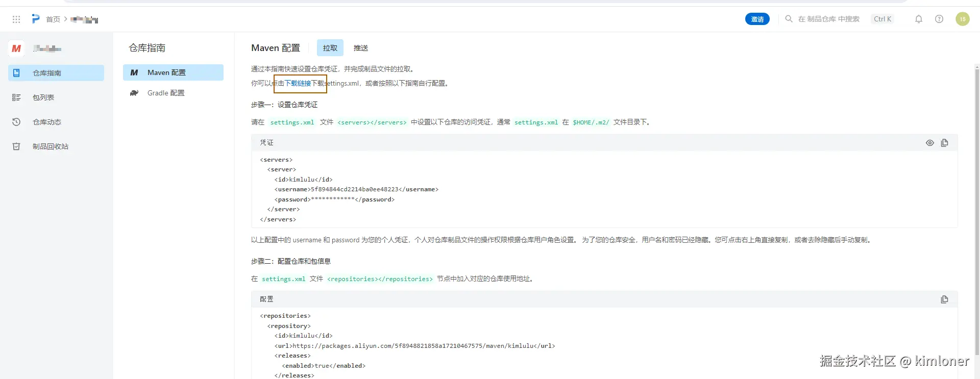The image size is (980, 379).
Task: Click the 下载链接 download link
Action: pyautogui.click(x=298, y=83)
